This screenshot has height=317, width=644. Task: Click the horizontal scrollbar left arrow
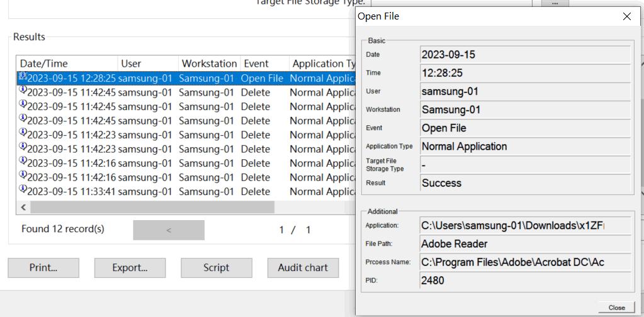[x=23, y=208]
